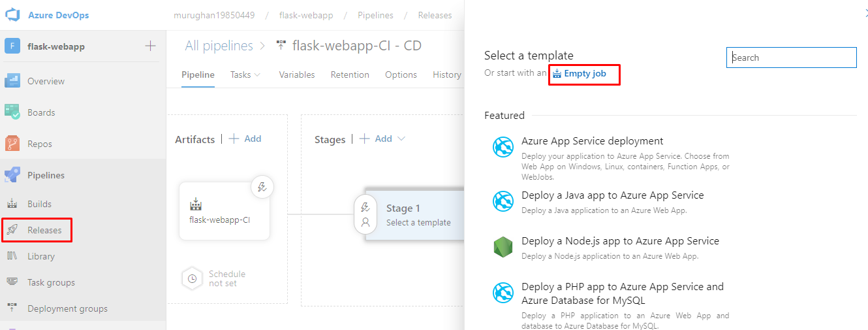Select the Stage 1 card
868x330 pixels.
click(415, 215)
